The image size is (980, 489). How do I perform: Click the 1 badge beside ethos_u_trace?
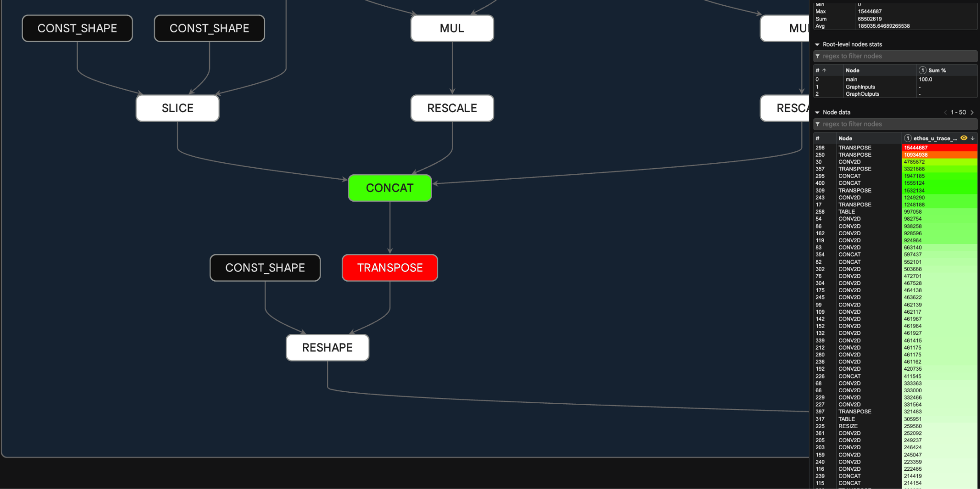(908, 138)
